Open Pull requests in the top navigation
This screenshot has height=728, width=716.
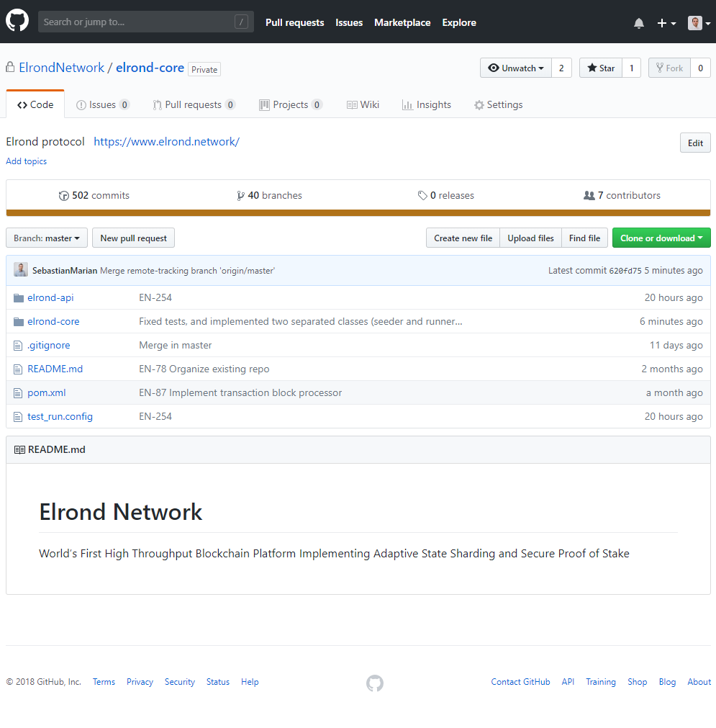pyautogui.click(x=294, y=22)
